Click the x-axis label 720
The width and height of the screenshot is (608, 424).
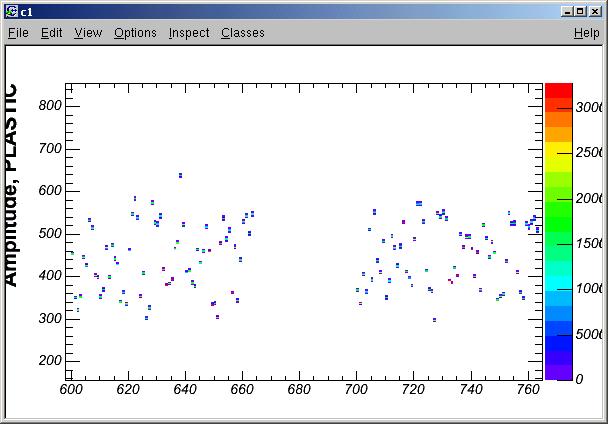tap(413, 389)
